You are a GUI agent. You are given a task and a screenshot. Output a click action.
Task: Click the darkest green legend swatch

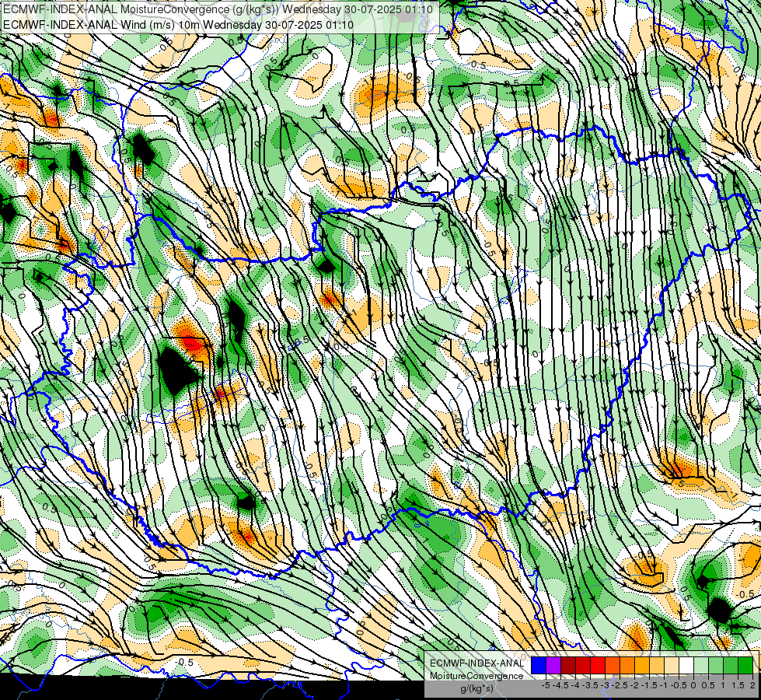click(x=745, y=665)
